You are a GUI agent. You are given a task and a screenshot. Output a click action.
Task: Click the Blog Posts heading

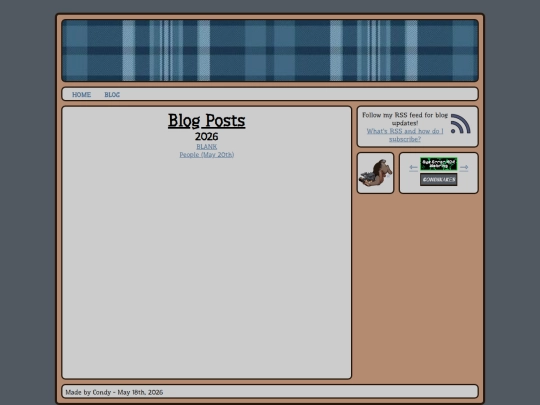207,121
